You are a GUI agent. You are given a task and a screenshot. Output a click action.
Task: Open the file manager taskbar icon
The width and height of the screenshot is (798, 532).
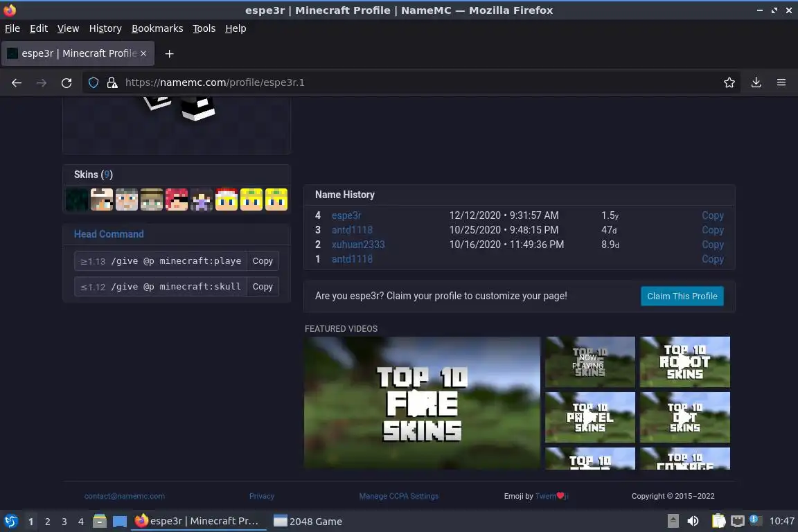click(x=100, y=522)
